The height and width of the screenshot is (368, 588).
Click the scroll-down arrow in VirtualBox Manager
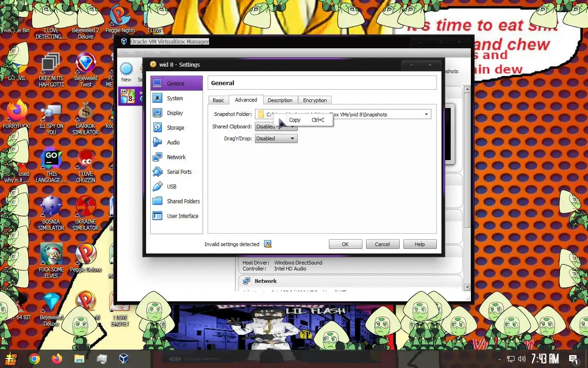[x=467, y=287]
